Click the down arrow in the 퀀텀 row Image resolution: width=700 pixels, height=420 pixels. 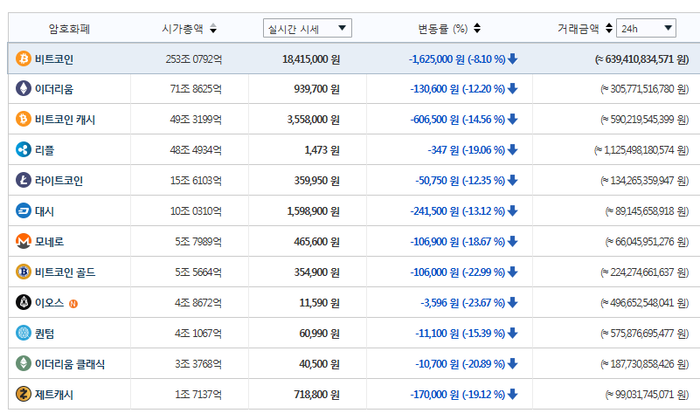click(x=512, y=333)
